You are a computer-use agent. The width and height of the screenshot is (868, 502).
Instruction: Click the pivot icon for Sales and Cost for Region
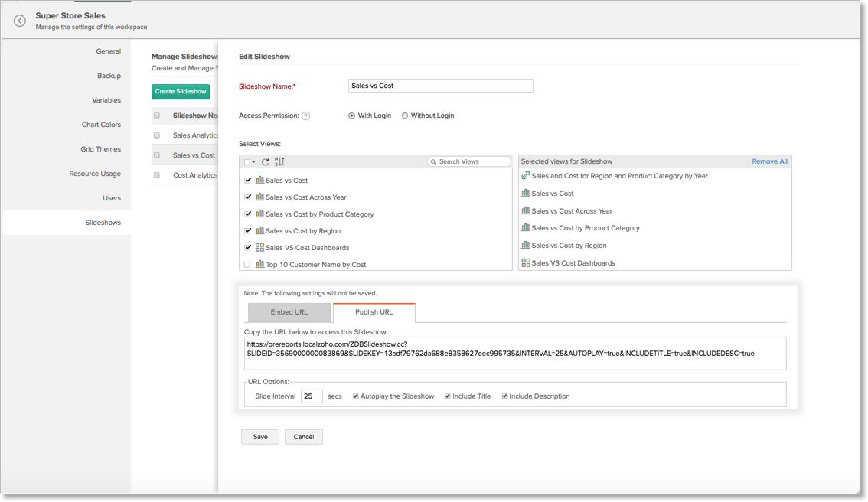pos(526,176)
